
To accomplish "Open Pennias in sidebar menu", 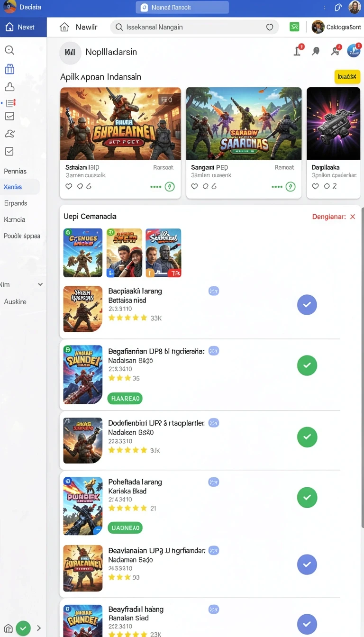I will [15, 171].
